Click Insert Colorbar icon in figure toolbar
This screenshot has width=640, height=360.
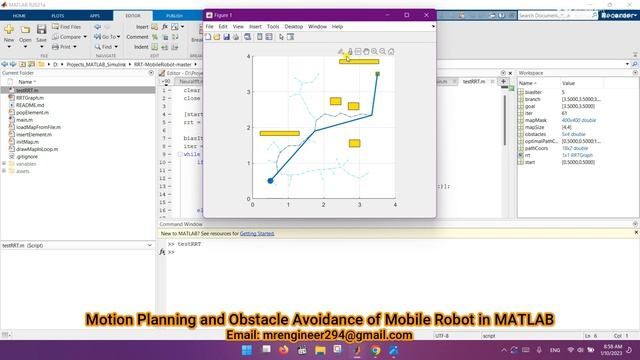point(260,37)
